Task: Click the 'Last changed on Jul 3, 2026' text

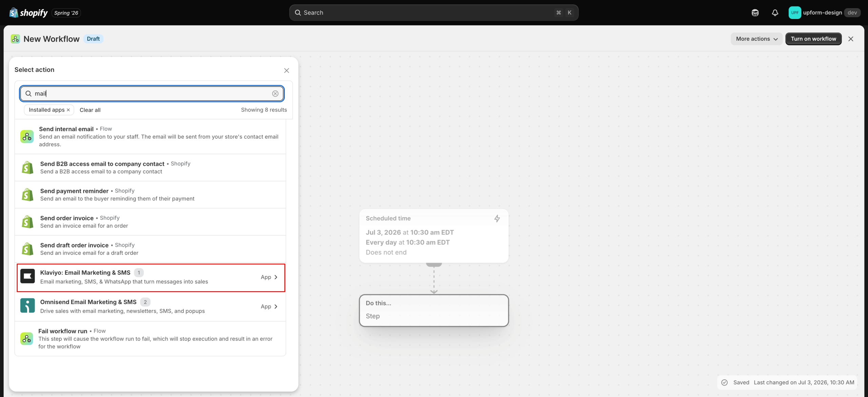Action: click(804, 382)
